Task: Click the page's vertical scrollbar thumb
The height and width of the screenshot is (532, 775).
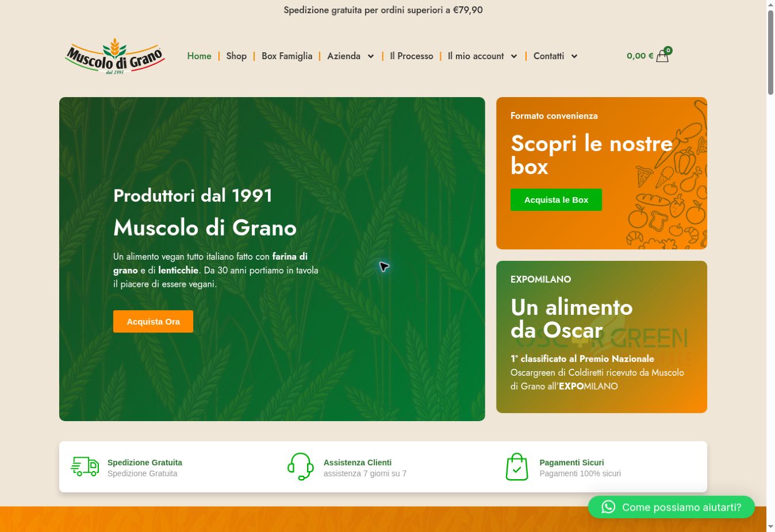Action: point(770,52)
